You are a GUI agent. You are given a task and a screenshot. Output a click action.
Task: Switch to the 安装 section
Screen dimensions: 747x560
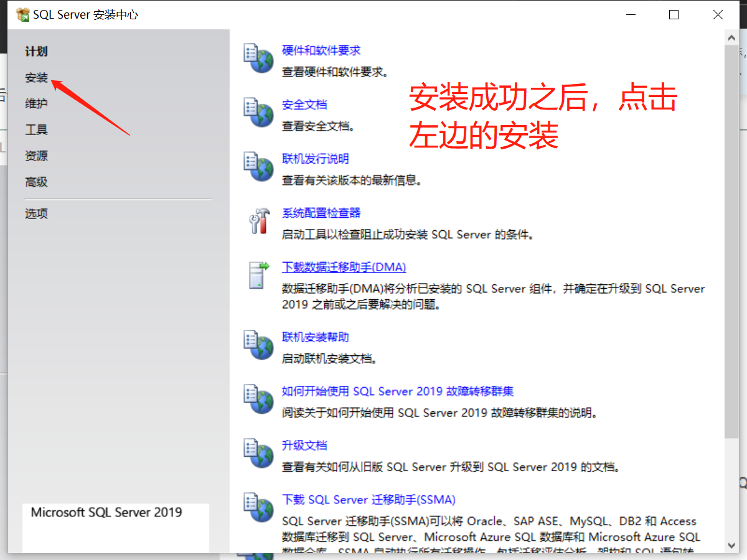pyautogui.click(x=36, y=78)
